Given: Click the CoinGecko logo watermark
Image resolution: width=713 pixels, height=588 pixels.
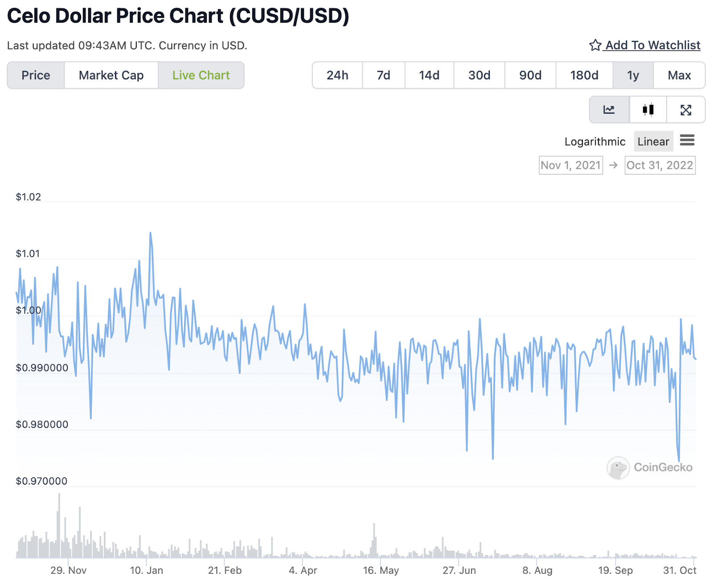Looking at the screenshot, I should pyautogui.click(x=650, y=468).
